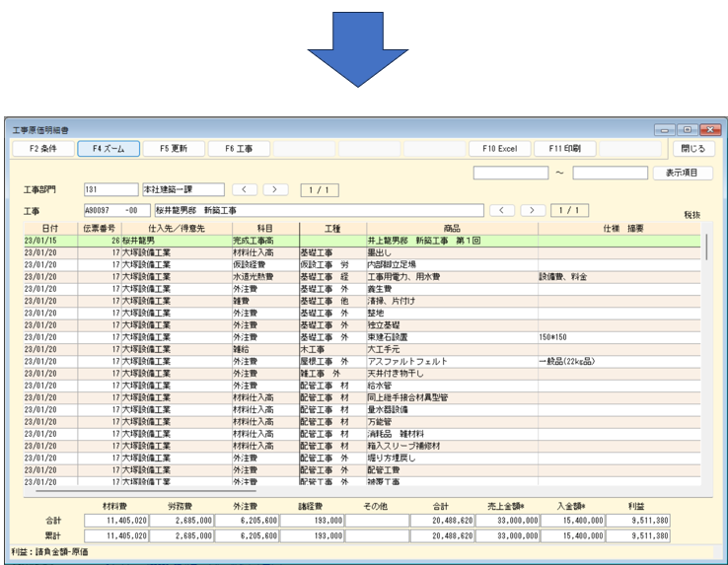Screen dimensions: 728x565
Task: Click the 工事部門 code field 131
Action: [111, 189]
